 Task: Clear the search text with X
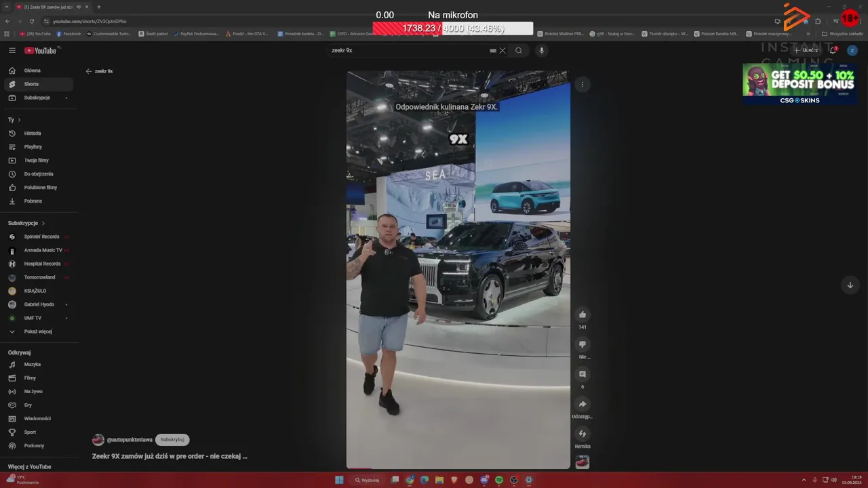coord(502,50)
